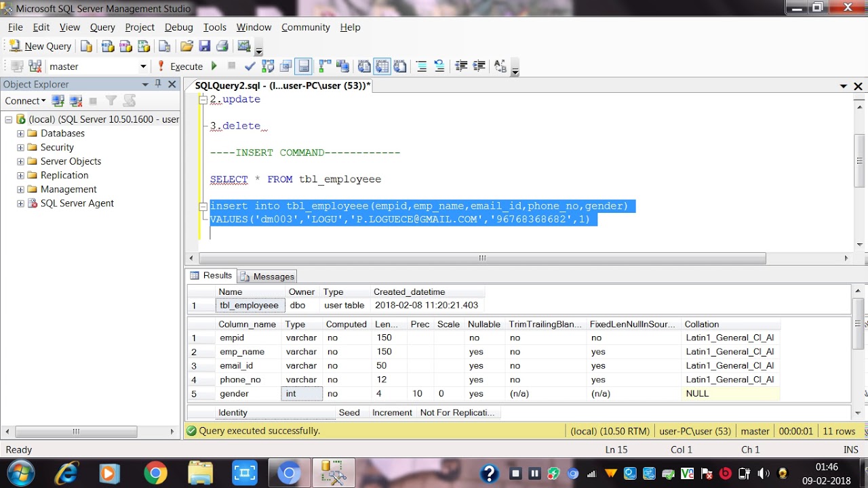The width and height of the screenshot is (868, 488).
Task: Open the Debug menu
Action: (x=179, y=27)
